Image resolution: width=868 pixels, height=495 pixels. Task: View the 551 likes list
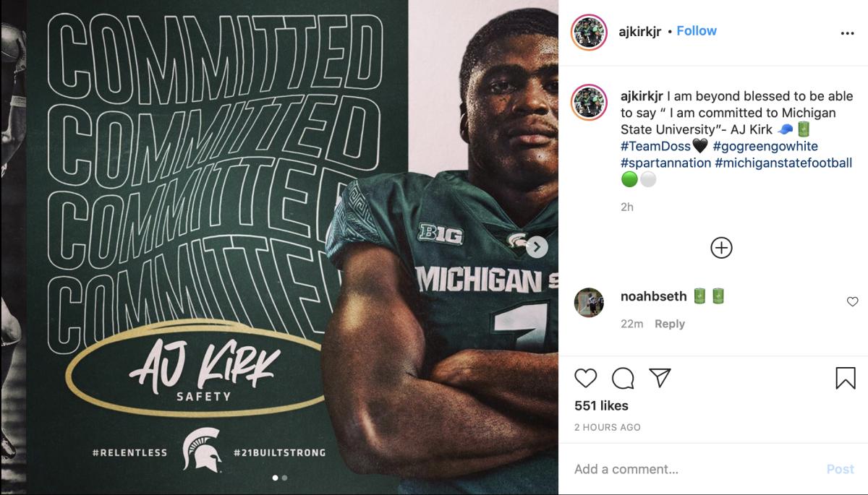click(x=601, y=405)
